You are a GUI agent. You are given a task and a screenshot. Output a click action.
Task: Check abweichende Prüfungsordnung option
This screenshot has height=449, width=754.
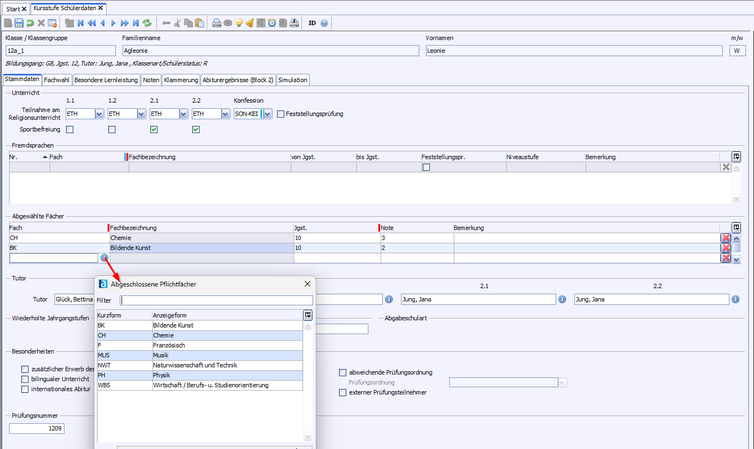343,372
